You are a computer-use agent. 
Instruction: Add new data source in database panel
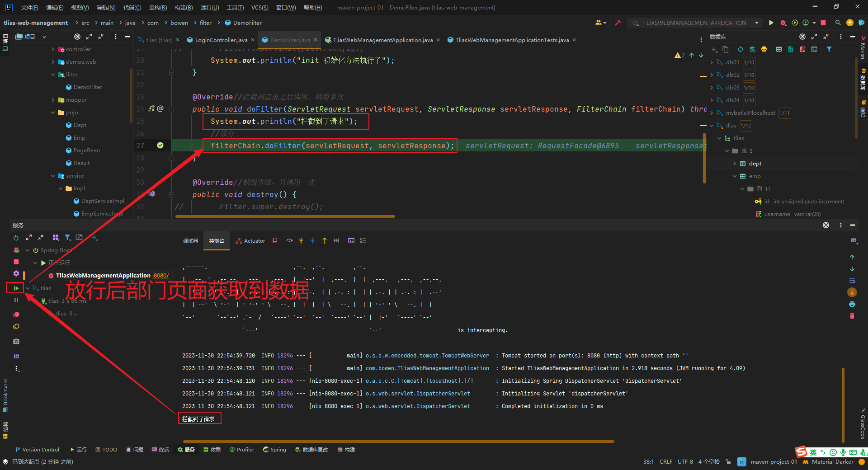pos(714,49)
